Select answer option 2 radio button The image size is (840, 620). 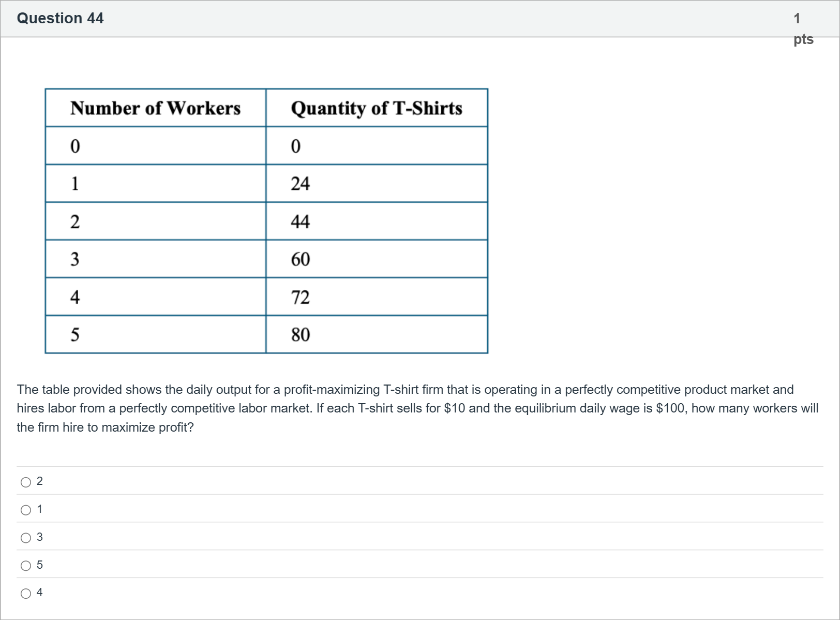coord(26,482)
